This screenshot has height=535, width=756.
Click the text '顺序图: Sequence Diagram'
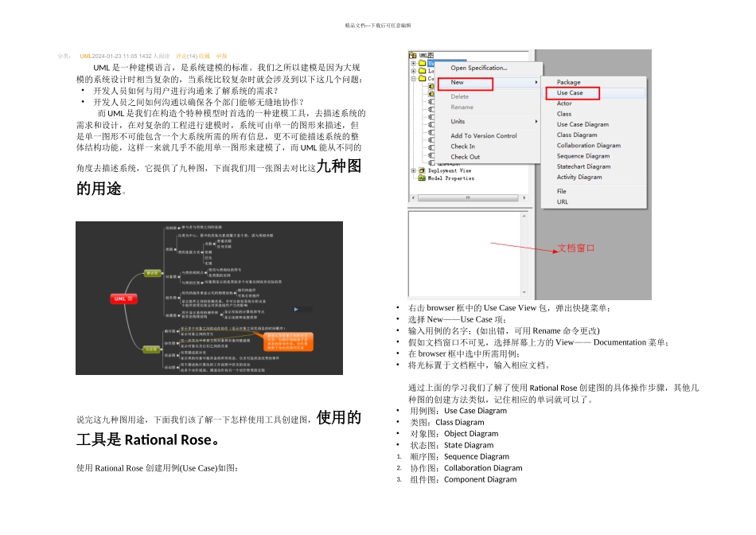[460, 457]
